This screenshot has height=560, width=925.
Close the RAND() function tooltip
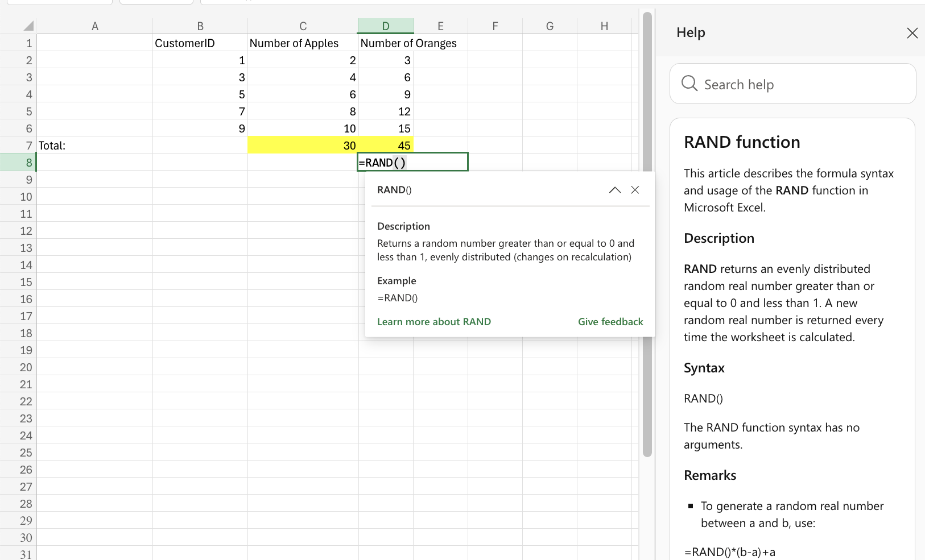tap(635, 190)
